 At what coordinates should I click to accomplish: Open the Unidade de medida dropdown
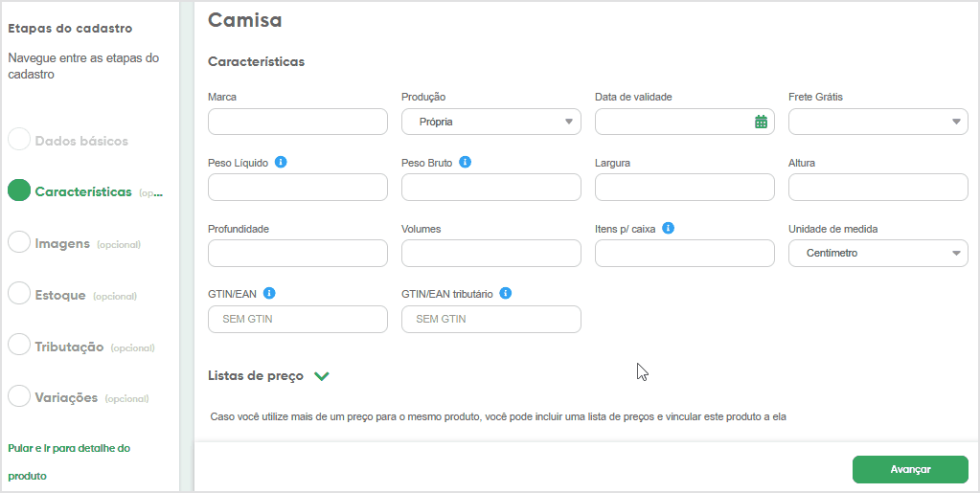pos(878,253)
